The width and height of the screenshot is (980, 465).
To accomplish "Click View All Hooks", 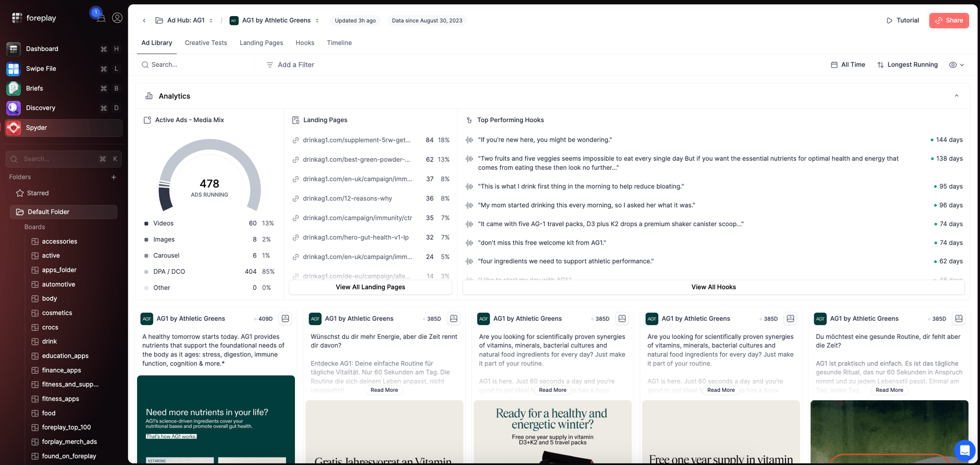I will [713, 287].
